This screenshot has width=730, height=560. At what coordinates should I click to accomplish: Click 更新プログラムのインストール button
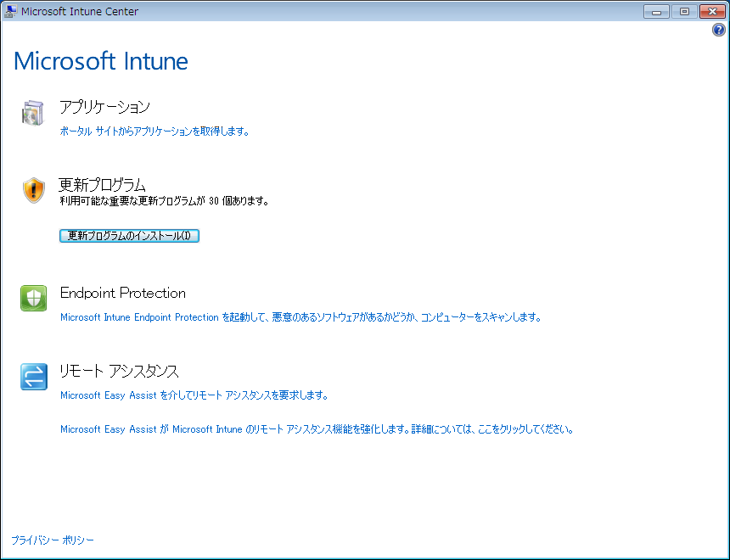click(129, 236)
